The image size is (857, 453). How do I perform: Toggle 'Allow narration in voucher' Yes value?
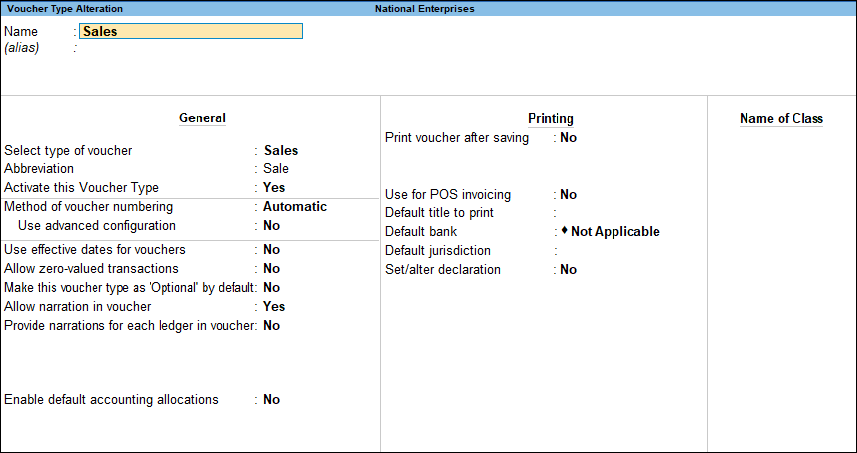coord(274,307)
